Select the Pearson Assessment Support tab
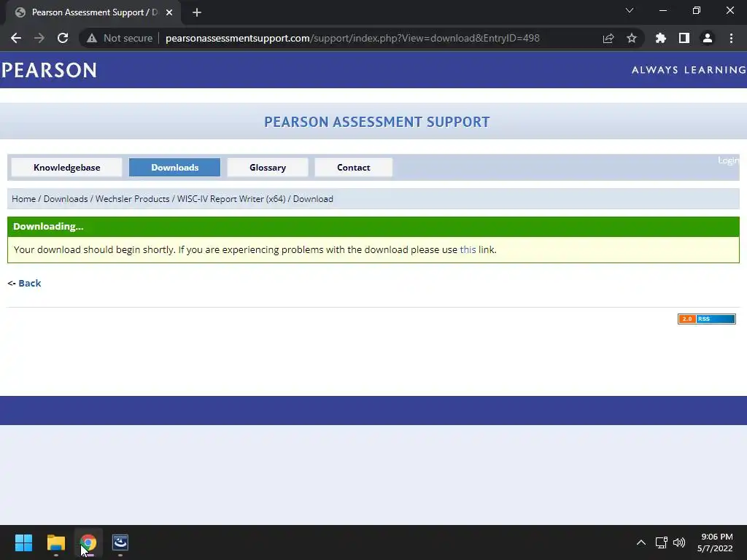 coord(93,12)
